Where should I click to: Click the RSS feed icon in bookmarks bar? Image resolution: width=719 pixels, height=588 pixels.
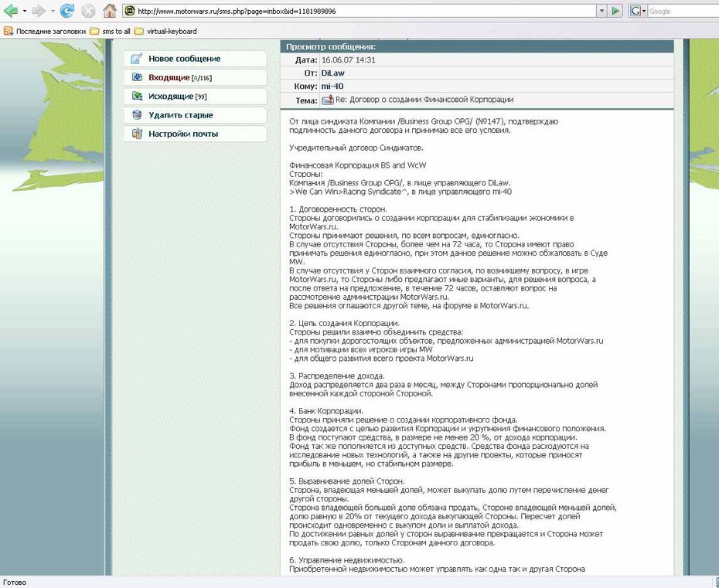[x=8, y=31]
